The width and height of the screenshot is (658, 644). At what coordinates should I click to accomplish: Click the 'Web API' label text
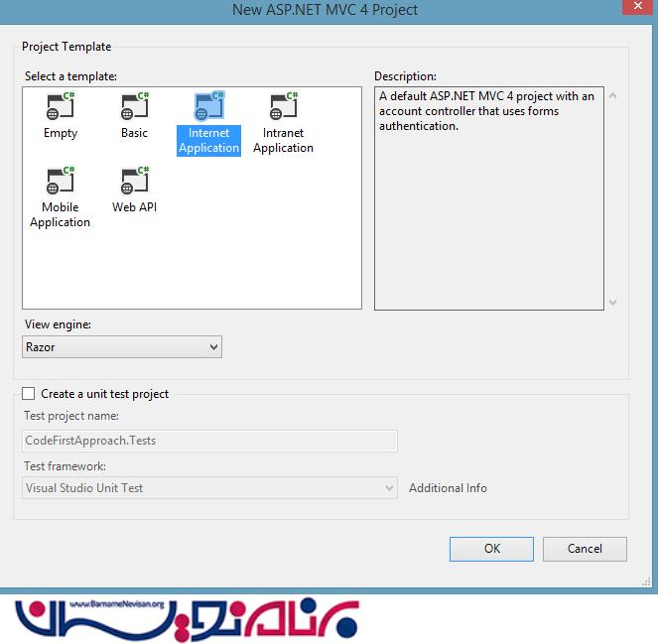(x=135, y=207)
